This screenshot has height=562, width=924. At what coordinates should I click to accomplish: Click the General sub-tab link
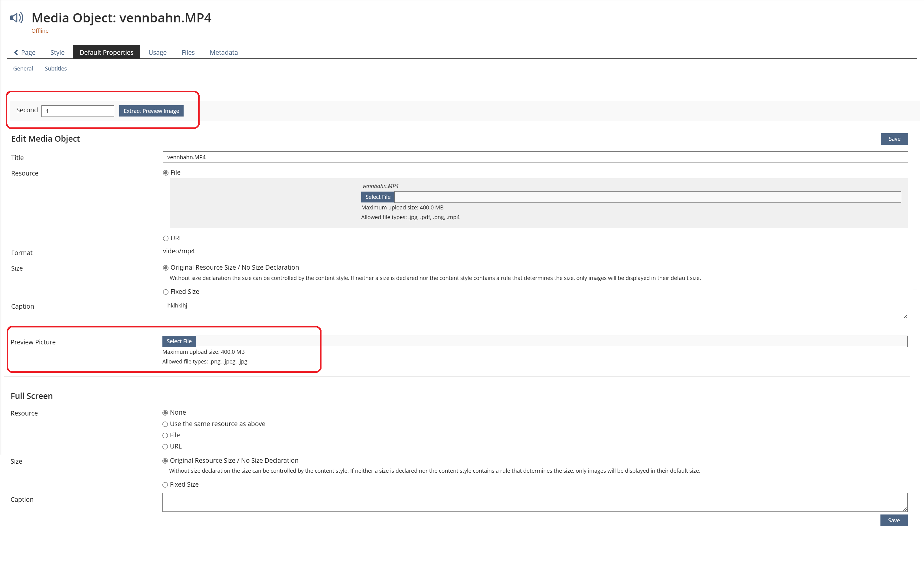23,69
